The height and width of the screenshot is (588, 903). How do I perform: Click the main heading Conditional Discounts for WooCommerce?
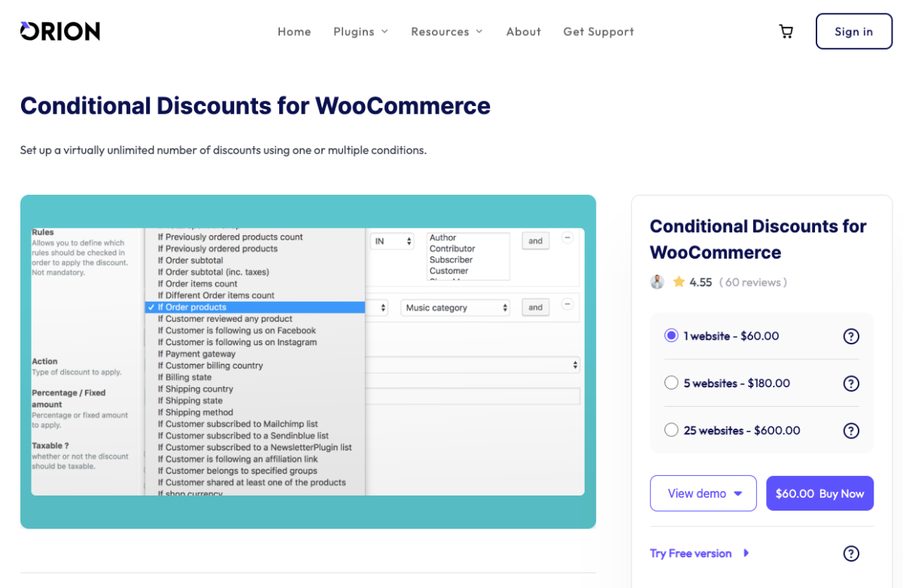(x=255, y=106)
